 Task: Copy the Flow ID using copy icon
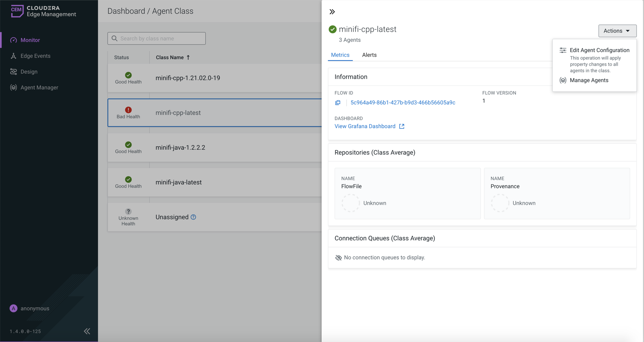[x=338, y=103]
